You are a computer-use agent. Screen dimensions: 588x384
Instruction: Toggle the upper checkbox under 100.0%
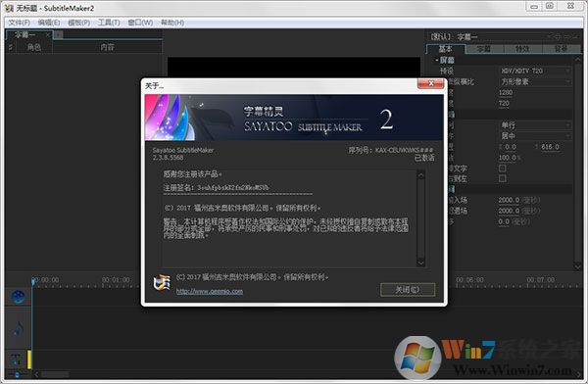[503, 168]
